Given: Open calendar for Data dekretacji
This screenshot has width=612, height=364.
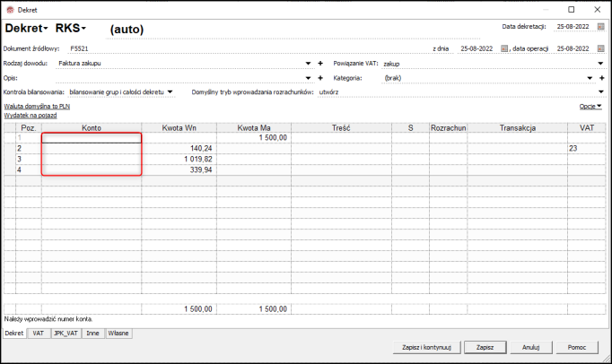Looking at the screenshot, I should coord(600,27).
